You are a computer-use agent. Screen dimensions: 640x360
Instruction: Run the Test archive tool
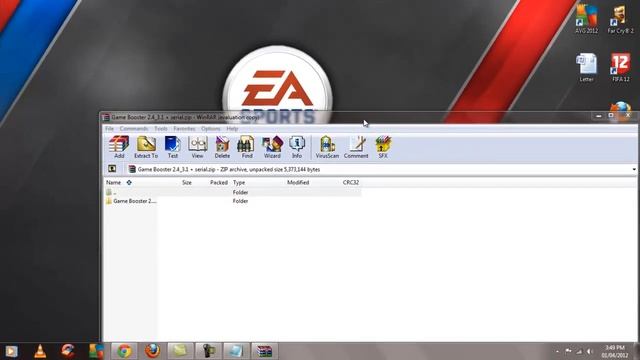[x=173, y=147]
